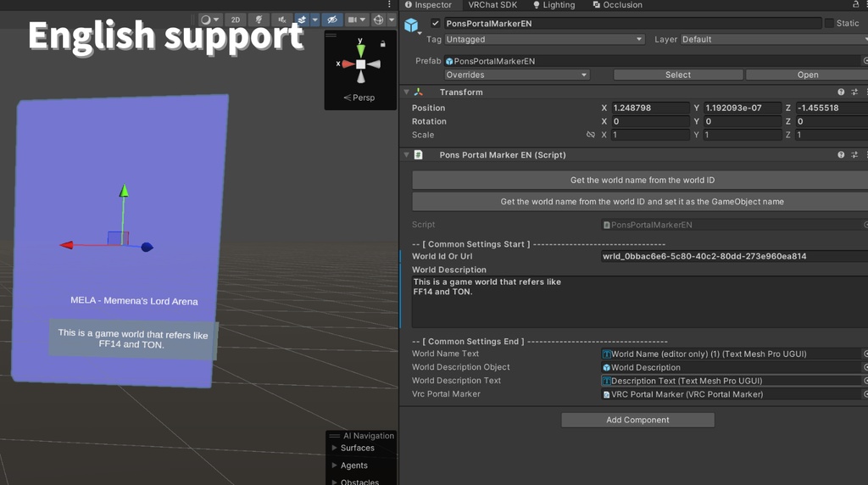Click the blue Z move handle in scene

147,247
